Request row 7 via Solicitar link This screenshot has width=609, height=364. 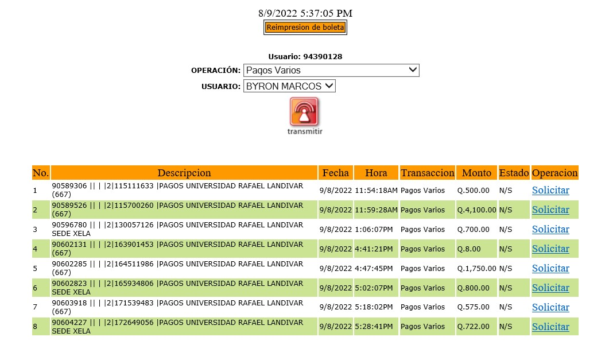point(550,307)
